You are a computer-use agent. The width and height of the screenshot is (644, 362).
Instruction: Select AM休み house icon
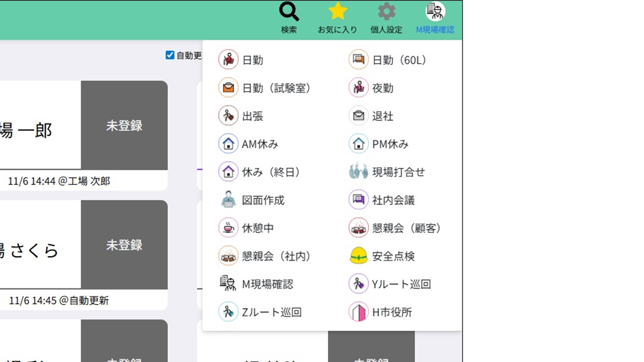tap(229, 144)
